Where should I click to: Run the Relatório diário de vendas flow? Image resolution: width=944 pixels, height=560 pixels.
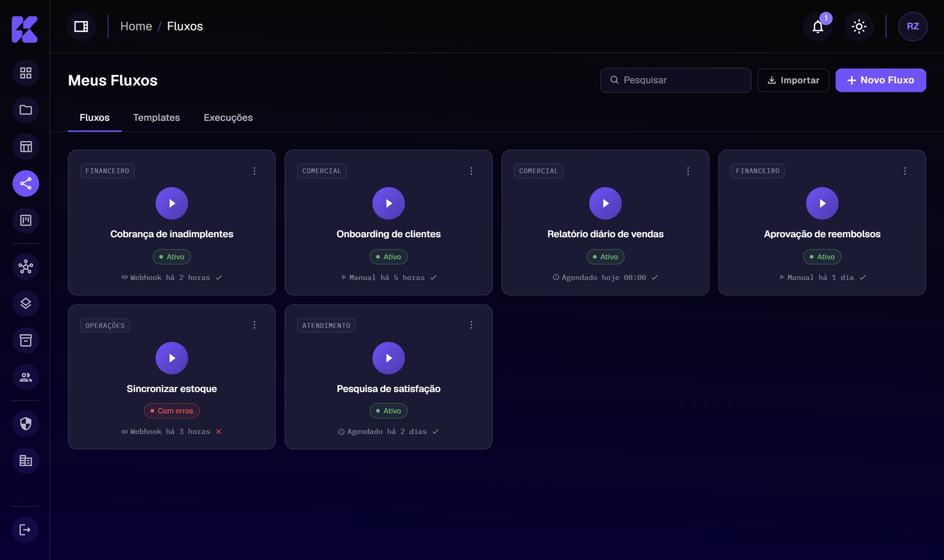(605, 203)
